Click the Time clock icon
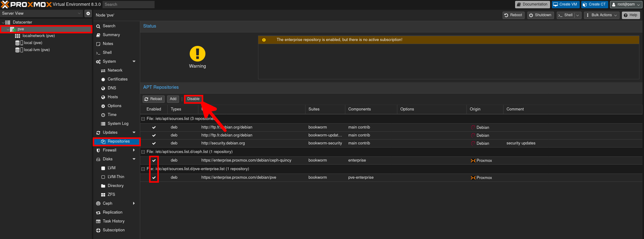644x239 pixels. coord(103,115)
